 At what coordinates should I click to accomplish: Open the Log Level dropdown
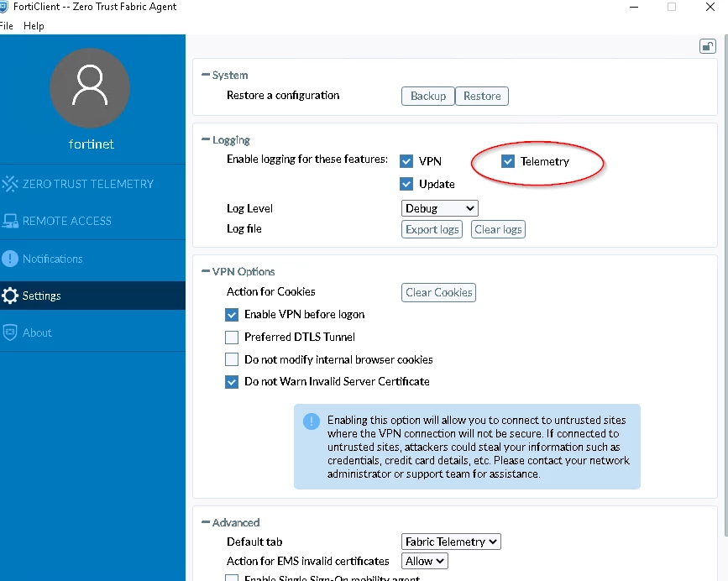(440, 208)
